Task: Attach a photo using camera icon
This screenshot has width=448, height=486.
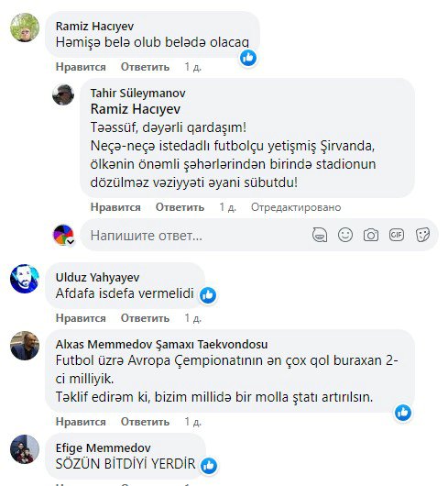Action: (371, 236)
